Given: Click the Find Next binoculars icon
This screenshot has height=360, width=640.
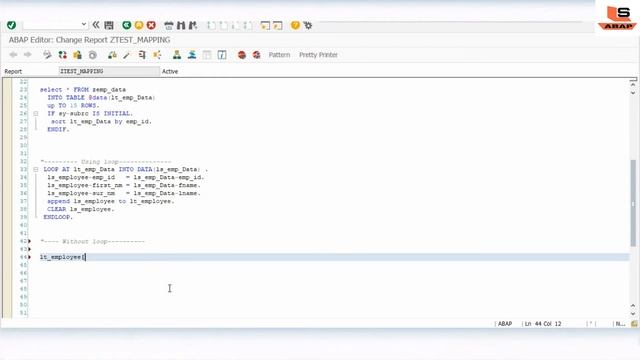Looking at the screenshot, I should click(193, 25).
